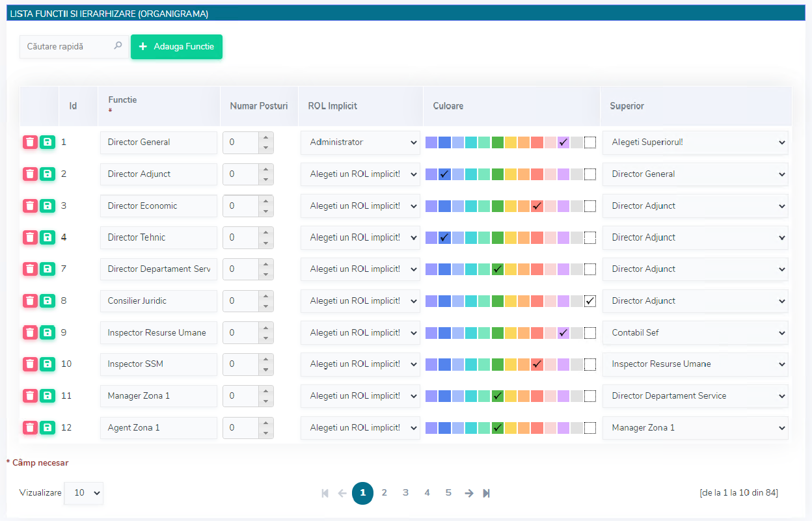The image size is (812, 521).
Task: Go to page 3 in pagination
Action: 405,493
